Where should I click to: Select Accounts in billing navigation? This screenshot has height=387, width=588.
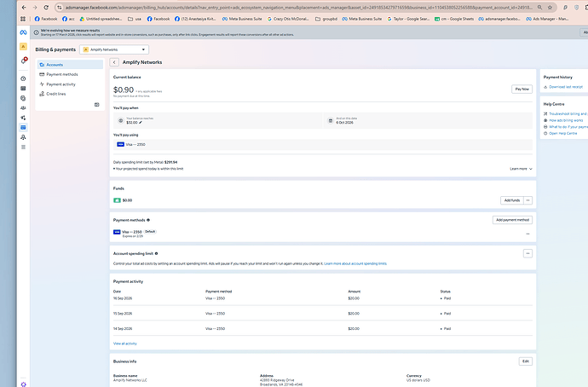point(70,65)
